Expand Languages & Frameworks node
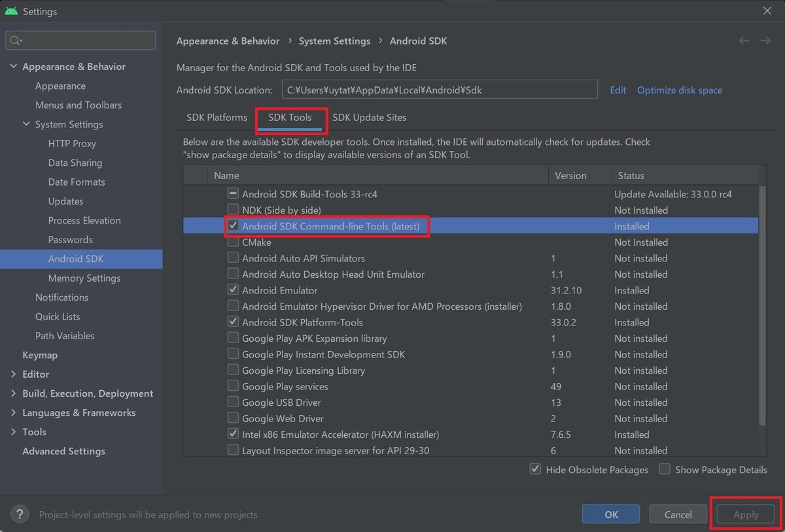 click(14, 412)
